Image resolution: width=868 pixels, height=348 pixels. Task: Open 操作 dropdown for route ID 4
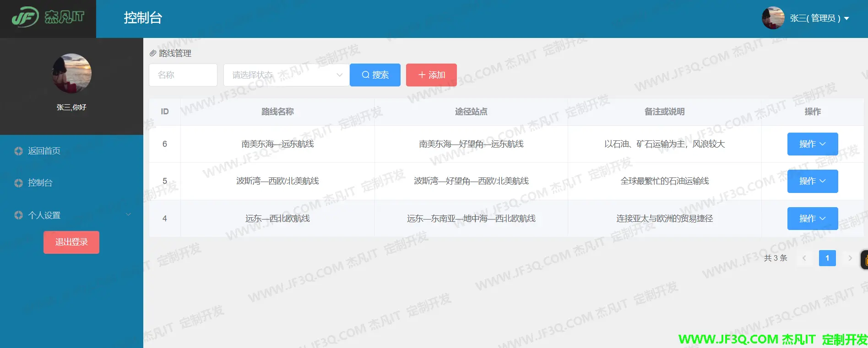[x=812, y=219]
